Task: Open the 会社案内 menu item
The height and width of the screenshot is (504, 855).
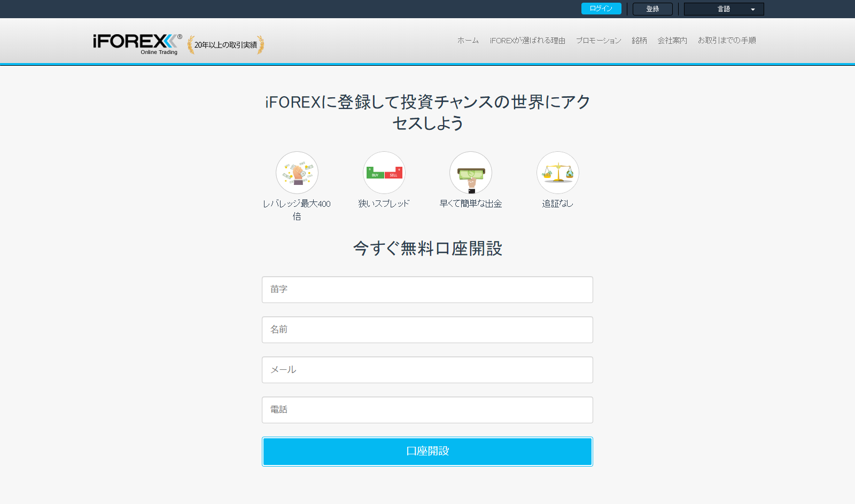Action: pyautogui.click(x=672, y=41)
